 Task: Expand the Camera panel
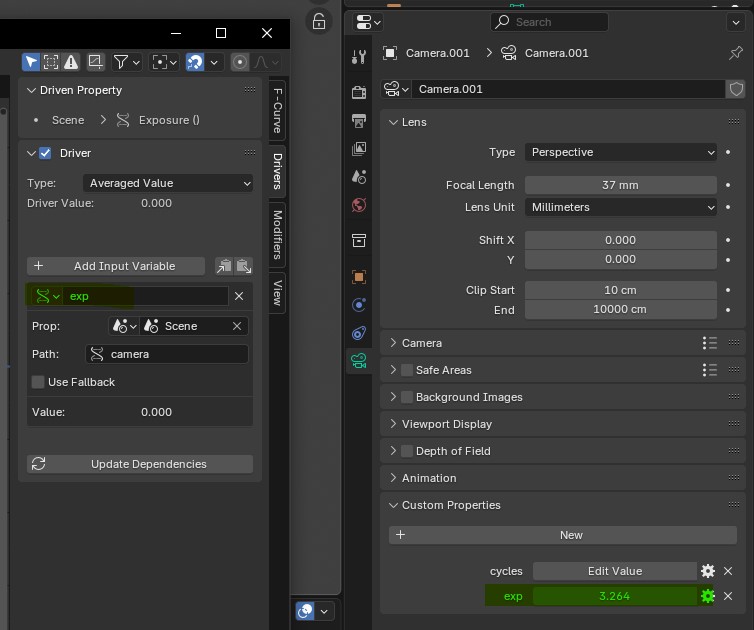[393, 343]
